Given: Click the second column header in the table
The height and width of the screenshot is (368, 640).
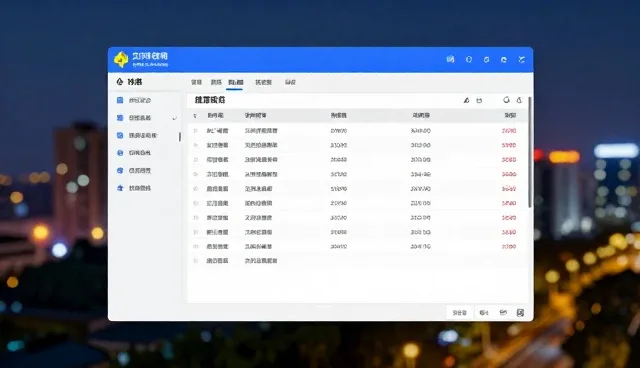Looking at the screenshot, I should pos(256,115).
